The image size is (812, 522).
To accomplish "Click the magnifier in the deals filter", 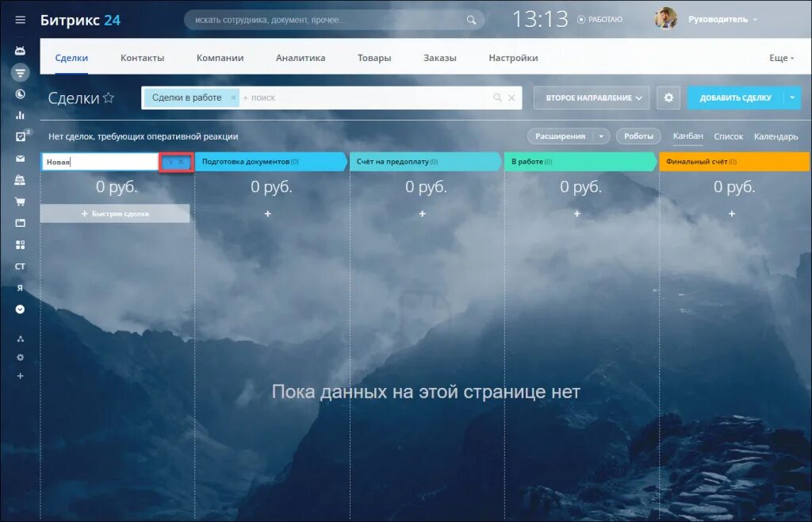I will coord(497,98).
